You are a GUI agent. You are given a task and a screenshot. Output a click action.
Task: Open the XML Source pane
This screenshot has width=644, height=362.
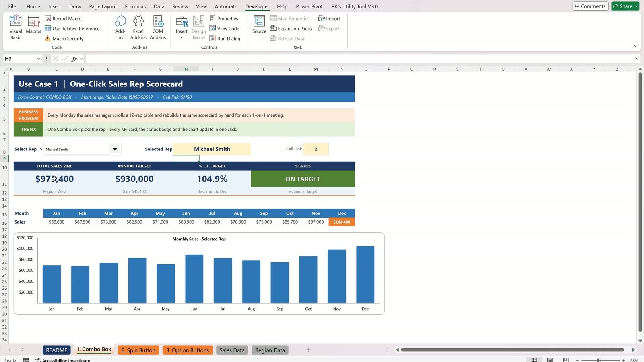259,25
